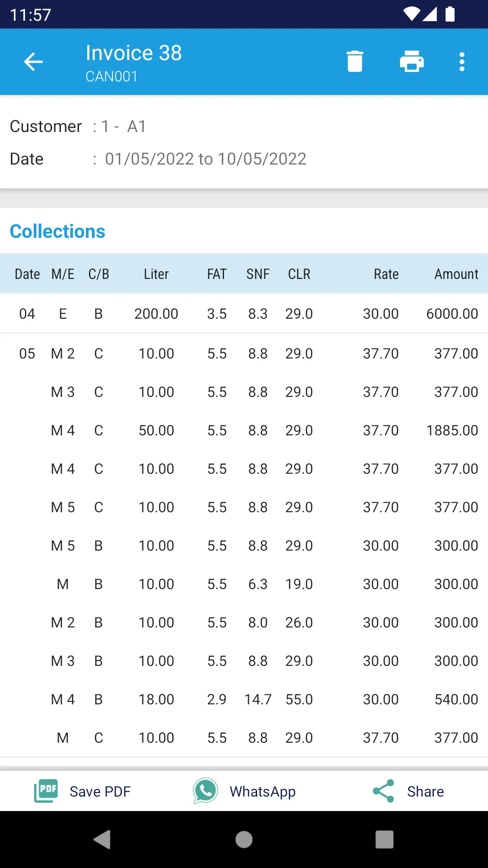The image size is (488, 868).
Task: Select the 19.0 CLR cell
Action: pyautogui.click(x=299, y=584)
